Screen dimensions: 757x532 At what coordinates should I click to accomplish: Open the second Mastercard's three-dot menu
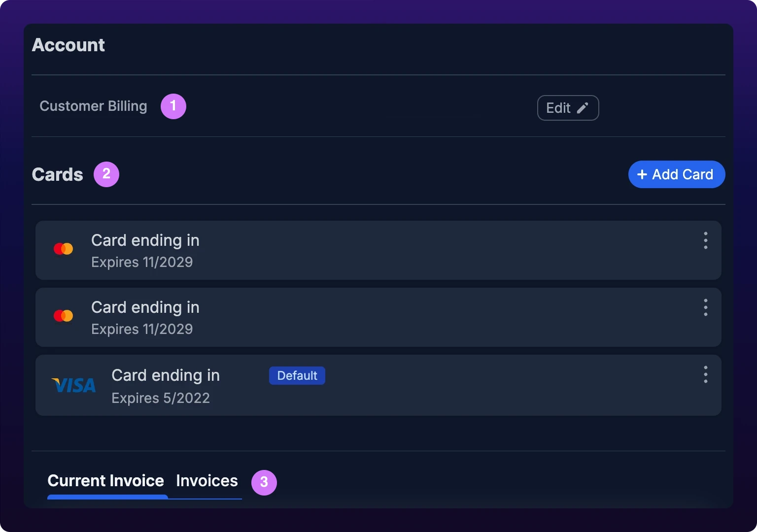(x=706, y=307)
